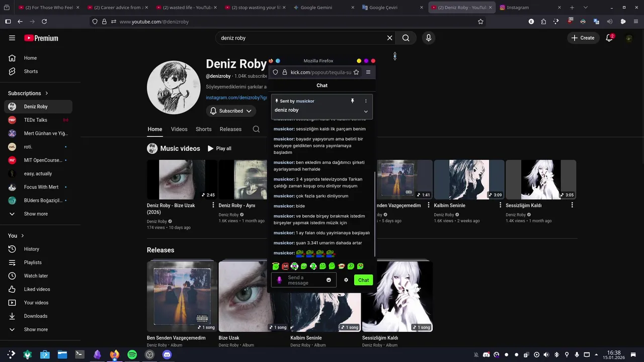Open Downloads in the sidebar
This screenshot has height=362, width=644.
click(x=38, y=316)
